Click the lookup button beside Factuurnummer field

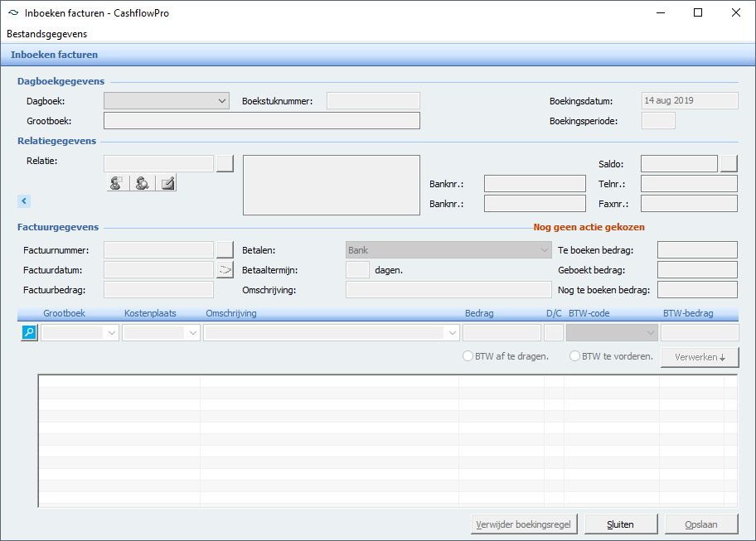click(x=225, y=249)
